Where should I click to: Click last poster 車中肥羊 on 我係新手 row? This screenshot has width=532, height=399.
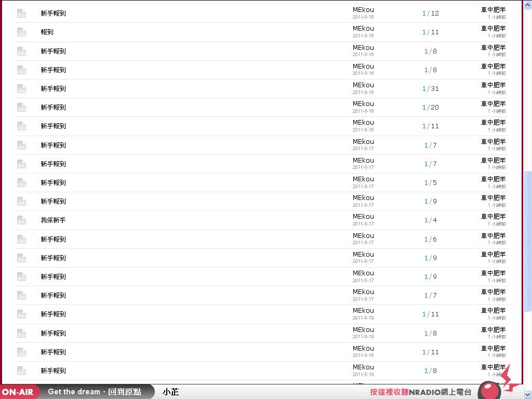click(x=494, y=217)
